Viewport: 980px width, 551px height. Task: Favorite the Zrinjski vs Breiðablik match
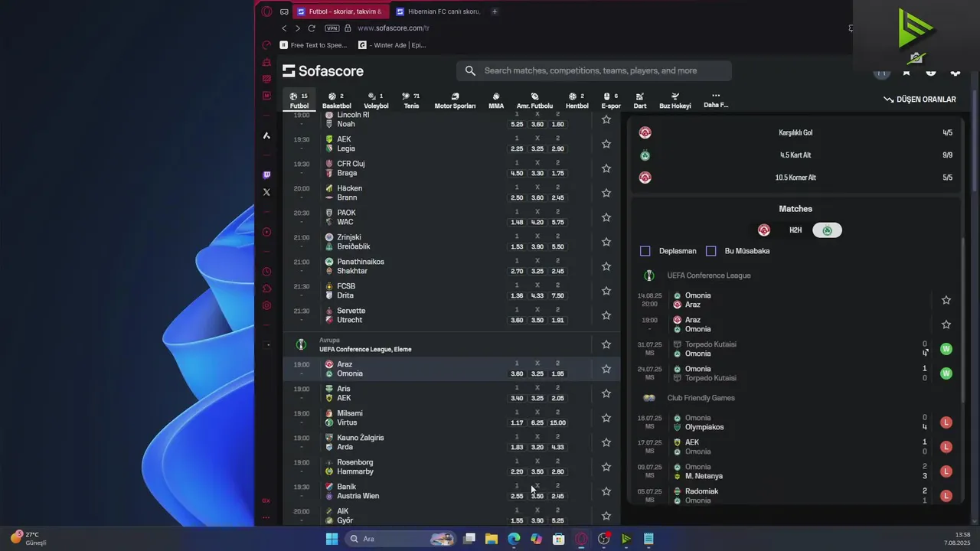[606, 242]
